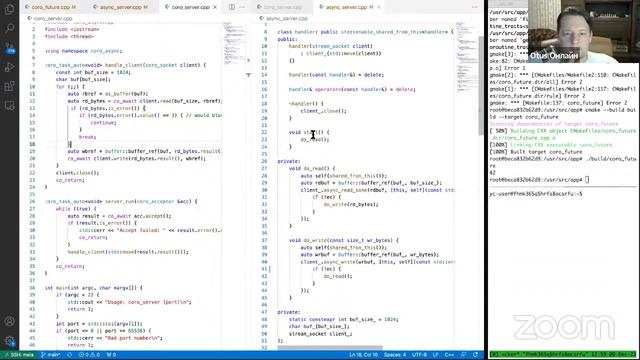Open the Run and Debug view
Image resolution: width=640 pixels, height=360 pixels.
point(9,67)
